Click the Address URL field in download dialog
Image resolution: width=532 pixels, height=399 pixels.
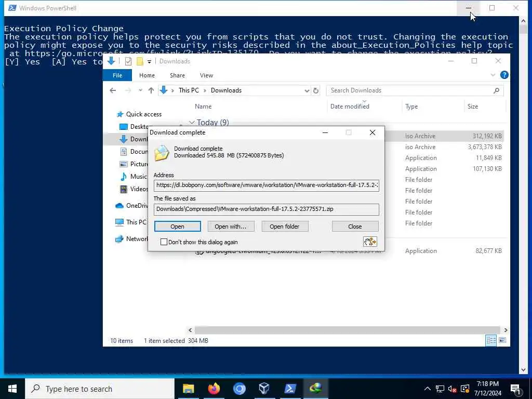pos(267,185)
